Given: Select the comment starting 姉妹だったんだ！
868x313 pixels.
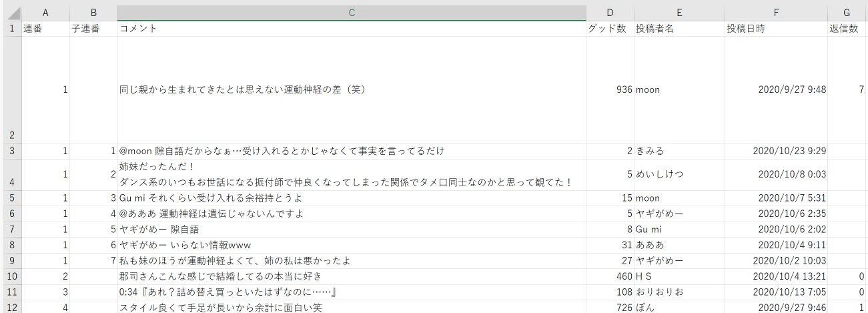Looking at the screenshot, I should 352,174.
